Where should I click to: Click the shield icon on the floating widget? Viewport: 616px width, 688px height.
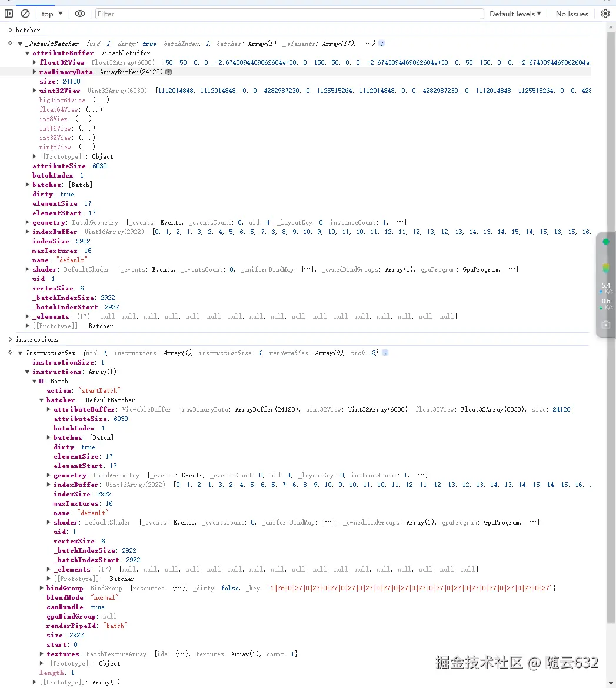[x=606, y=268]
